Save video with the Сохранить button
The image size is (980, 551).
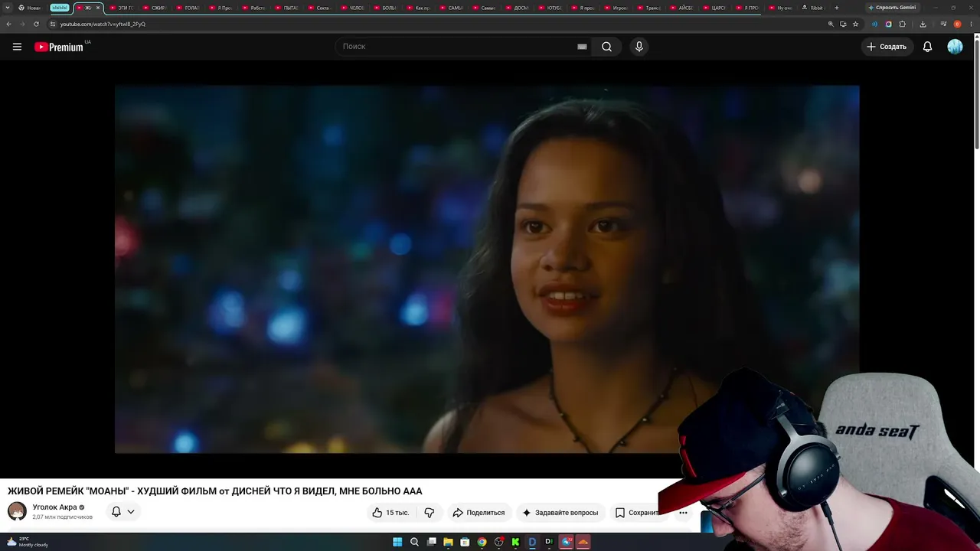click(x=637, y=513)
